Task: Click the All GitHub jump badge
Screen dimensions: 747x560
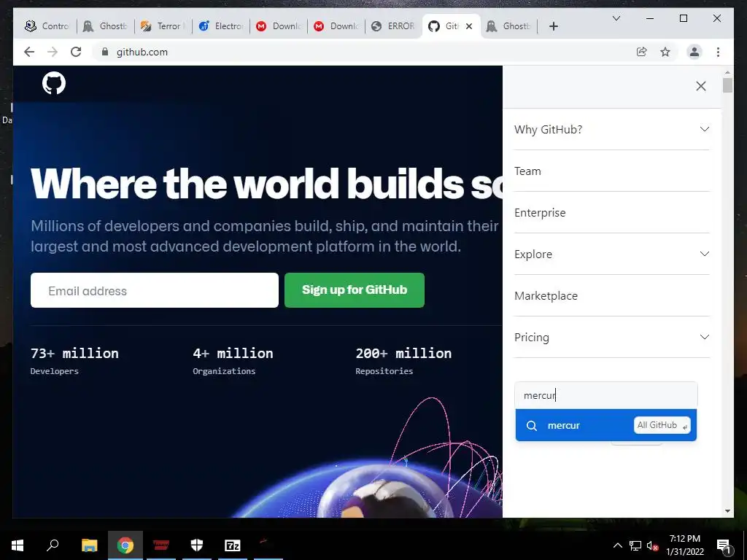Action: point(662,425)
